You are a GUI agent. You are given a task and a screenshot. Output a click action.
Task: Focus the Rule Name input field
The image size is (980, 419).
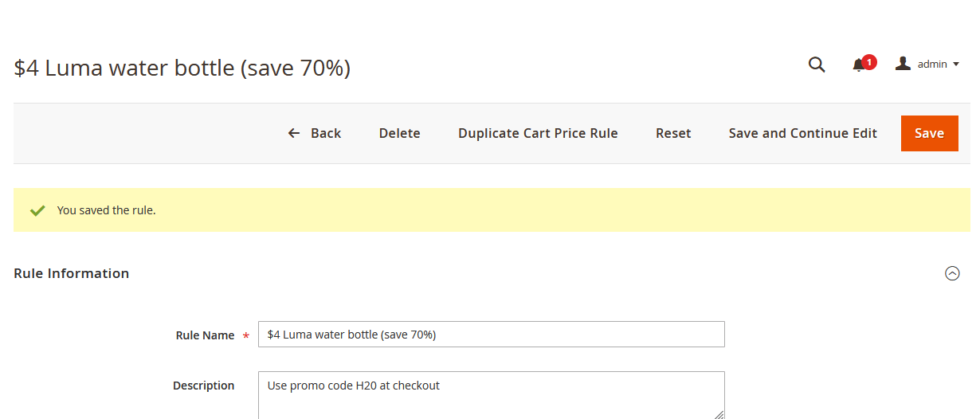coord(491,335)
